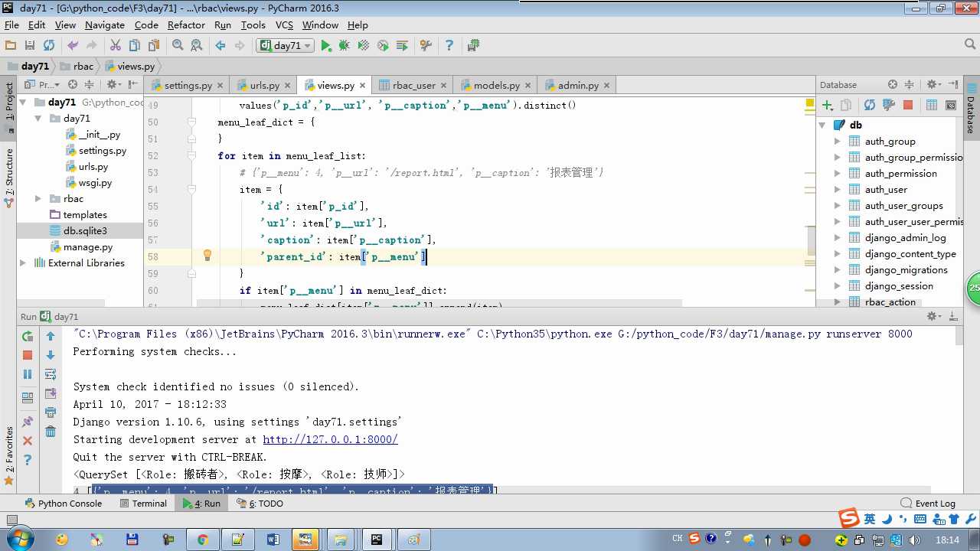Click the red X close icon in Run panel
The height and width of the screenshot is (551, 980).
click(28, 441)
